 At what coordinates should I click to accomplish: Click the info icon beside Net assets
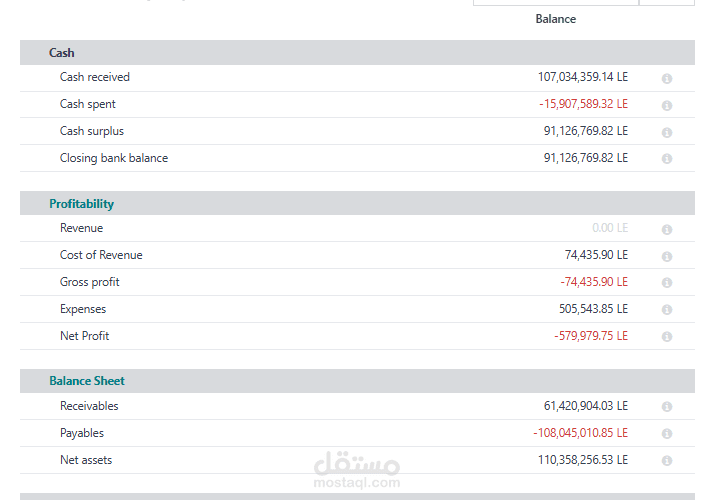pos(666,461)
